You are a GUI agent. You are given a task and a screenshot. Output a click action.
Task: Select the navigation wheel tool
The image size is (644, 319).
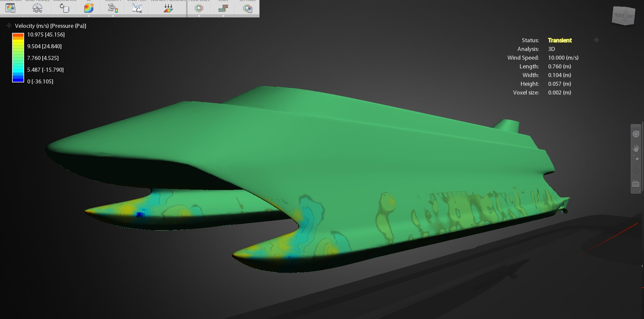(x=636, y=134)
